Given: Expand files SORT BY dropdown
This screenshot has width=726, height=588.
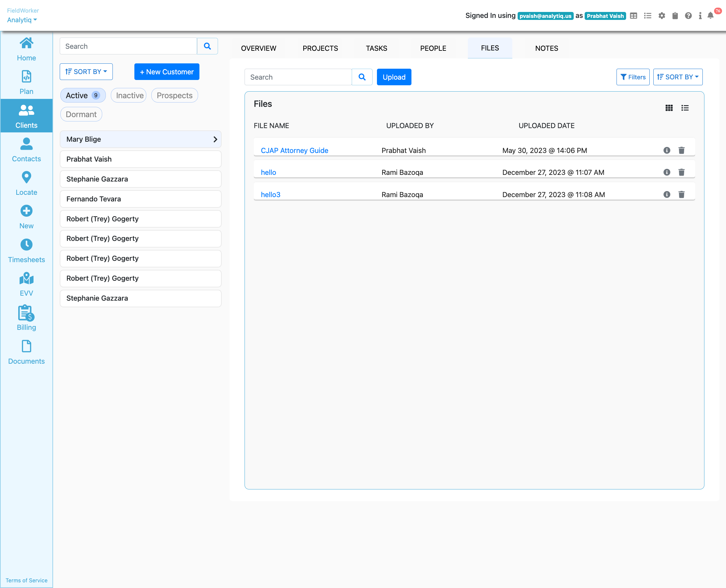Looking at the screenshot, I should pyautogui.click(x=677, y=77).
